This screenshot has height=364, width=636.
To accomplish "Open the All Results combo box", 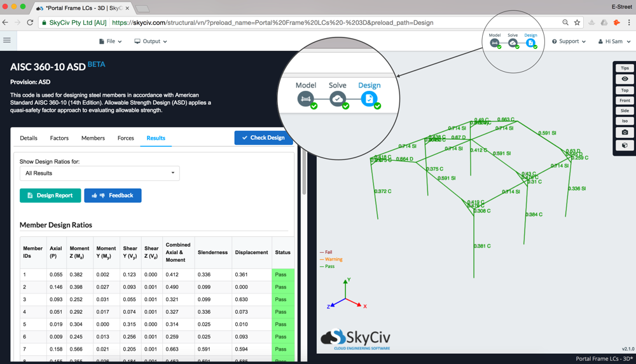I will [99, 173].
